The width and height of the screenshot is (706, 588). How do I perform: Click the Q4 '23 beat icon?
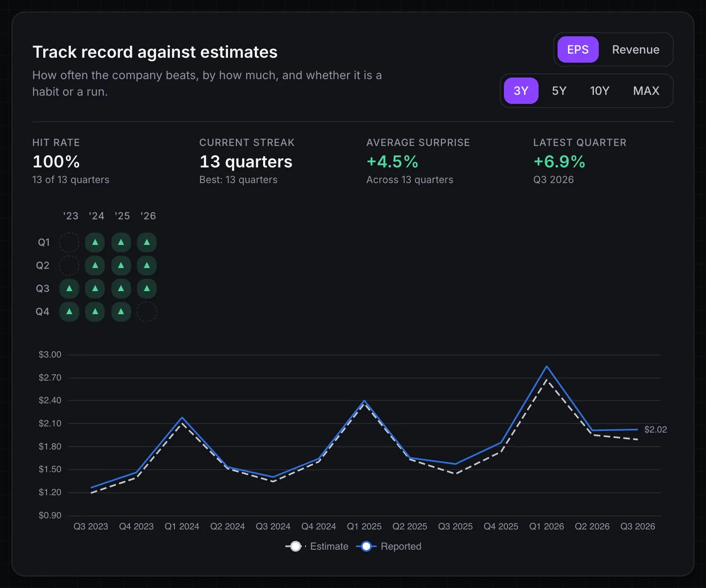click(x=69, y=312)
